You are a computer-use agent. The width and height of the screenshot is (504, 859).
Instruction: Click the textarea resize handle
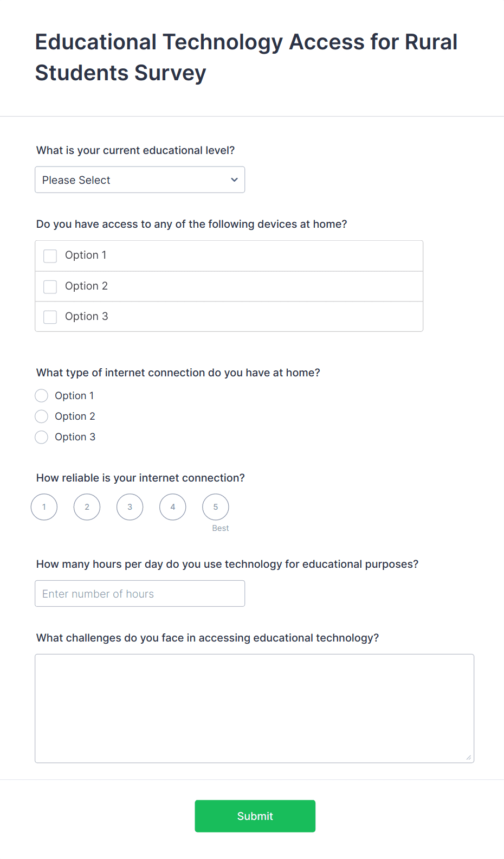click(x=468, y=756)
